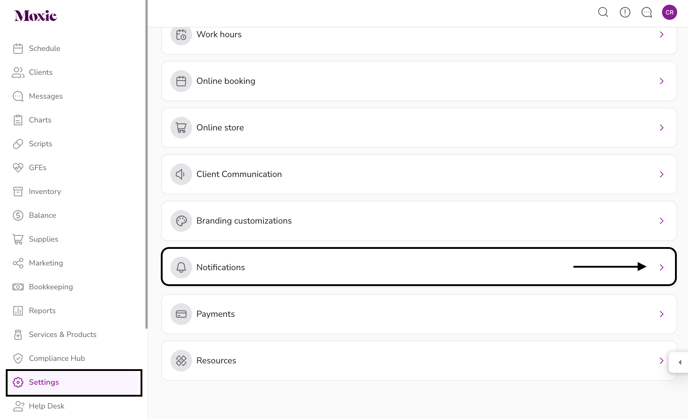Image resolution: width=688 pixels, height=419 pixels.
Task: Open Resources using its chevron arrow
Action: tap(661, 361)
